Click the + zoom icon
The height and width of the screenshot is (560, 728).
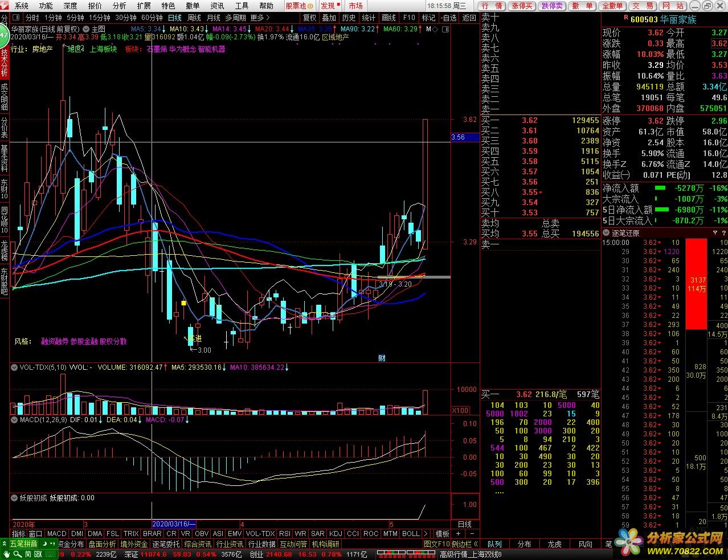(457, 534)
